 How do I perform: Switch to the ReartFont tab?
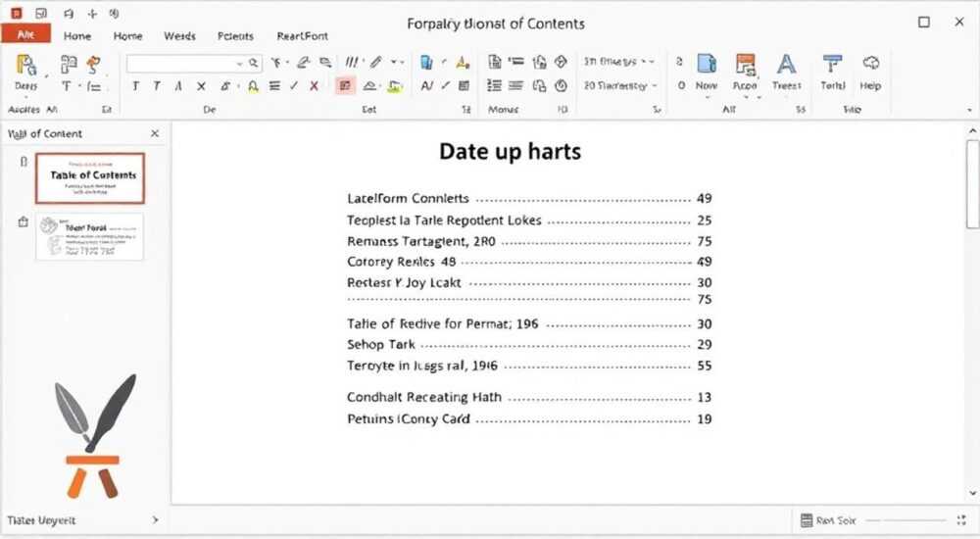(303, 36)
